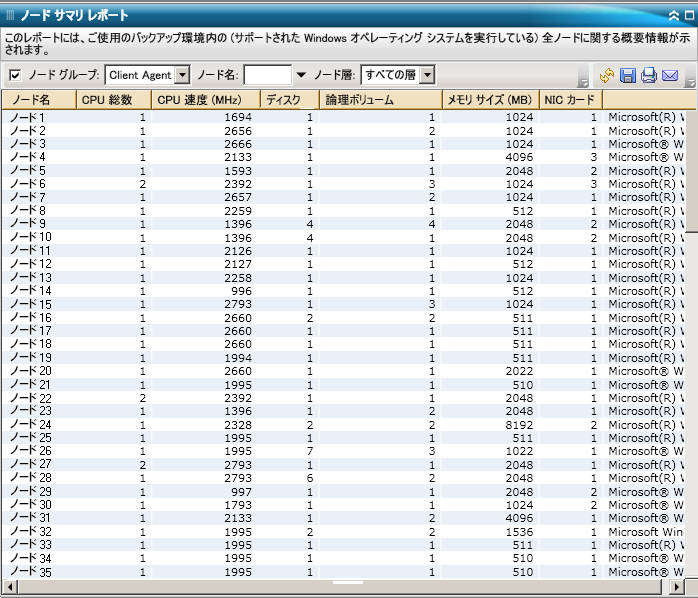Viewport: 698px width, 598px height.
Task: Expand the ノード層 すべての層 dropdown
Action: 427,75
